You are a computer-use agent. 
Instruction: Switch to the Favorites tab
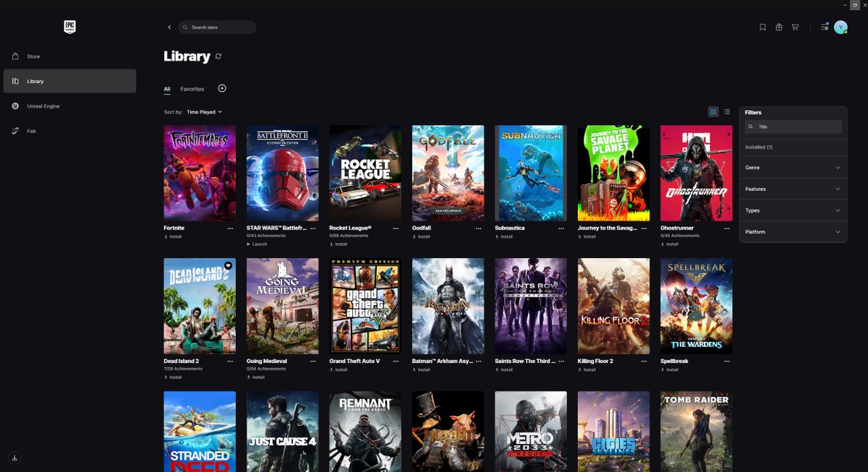192,89
